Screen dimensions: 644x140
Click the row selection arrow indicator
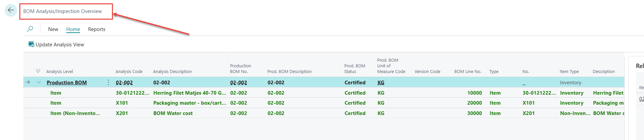click(x=28, y=82)
